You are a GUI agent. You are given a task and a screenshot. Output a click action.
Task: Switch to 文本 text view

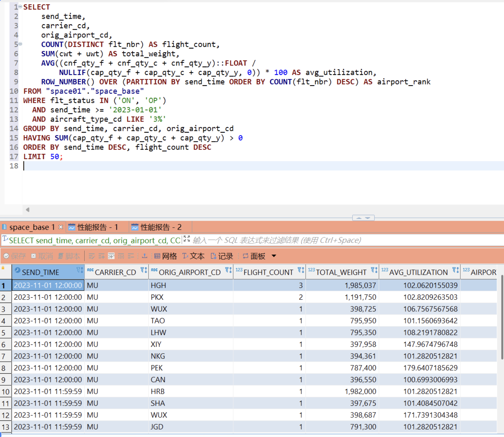click(193, 256)
